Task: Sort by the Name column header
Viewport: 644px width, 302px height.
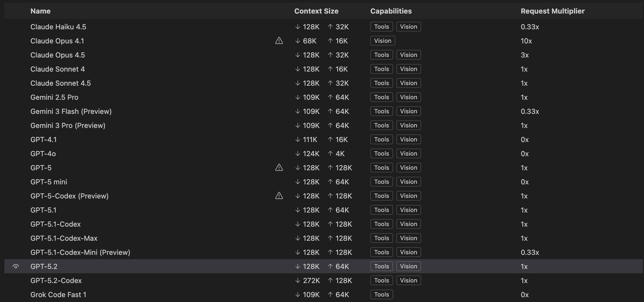Action: (40, 11)
